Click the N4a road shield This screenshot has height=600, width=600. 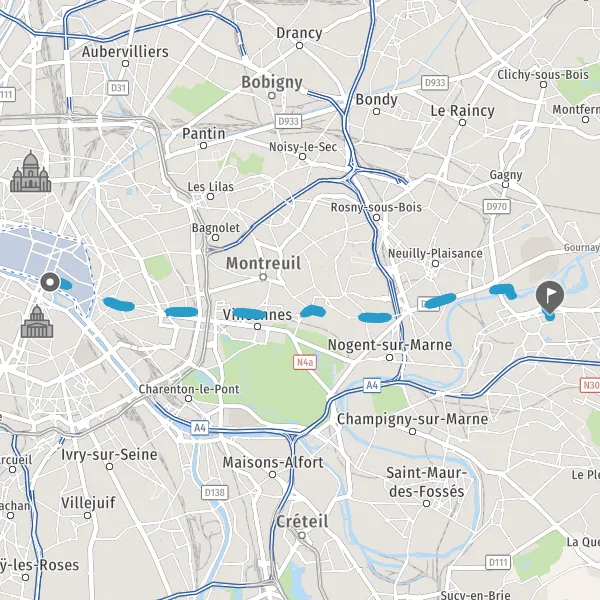[305, 362]
